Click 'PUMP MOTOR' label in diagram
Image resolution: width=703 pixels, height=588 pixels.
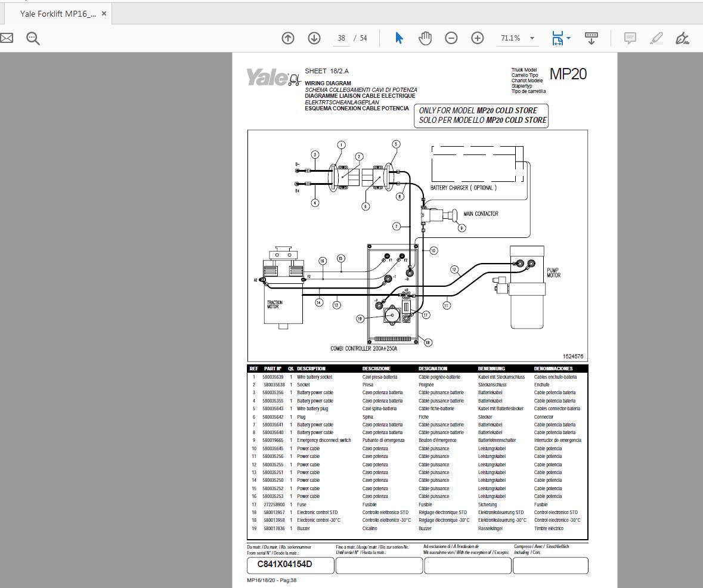(x=553, y=273)
